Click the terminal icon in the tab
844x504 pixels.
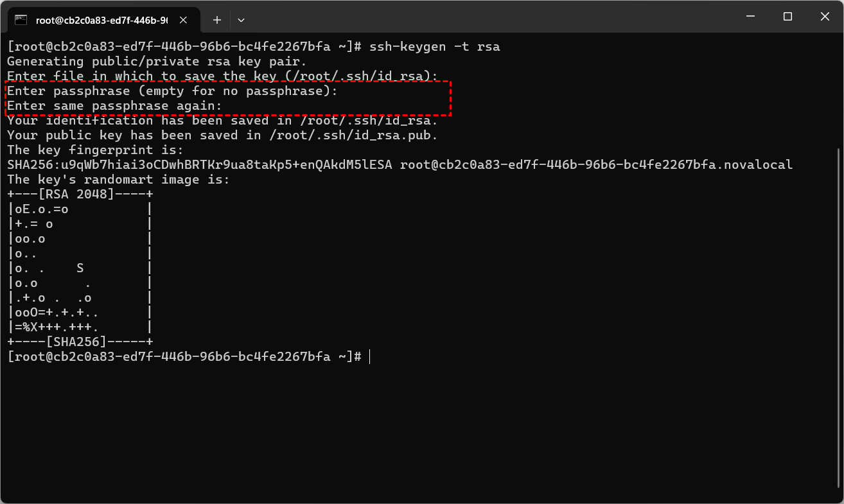click(21, 20)
